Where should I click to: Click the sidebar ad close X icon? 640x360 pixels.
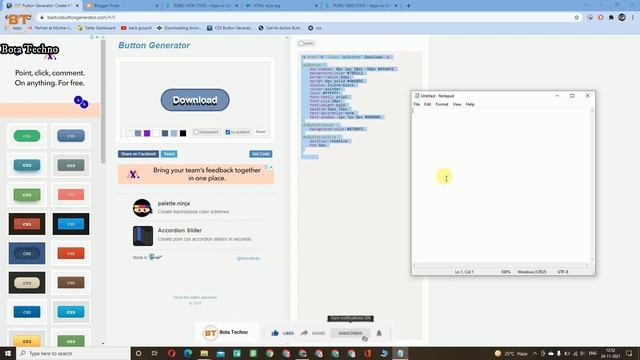point(97,37)
